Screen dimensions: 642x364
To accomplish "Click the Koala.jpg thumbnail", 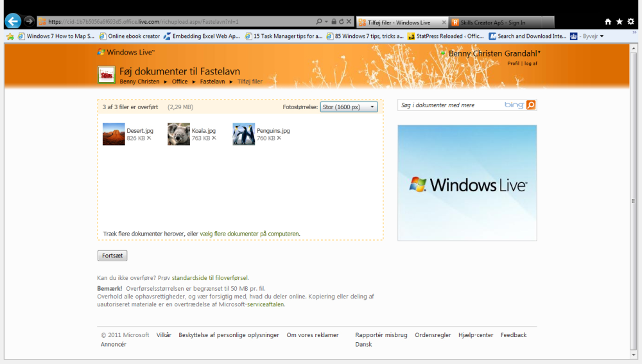I will tap(178, 134).
